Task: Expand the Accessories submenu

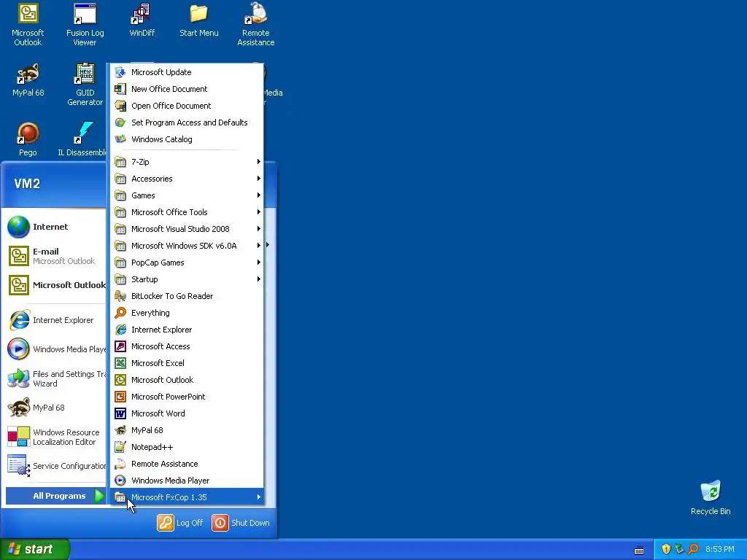Action: pos(187,179)
